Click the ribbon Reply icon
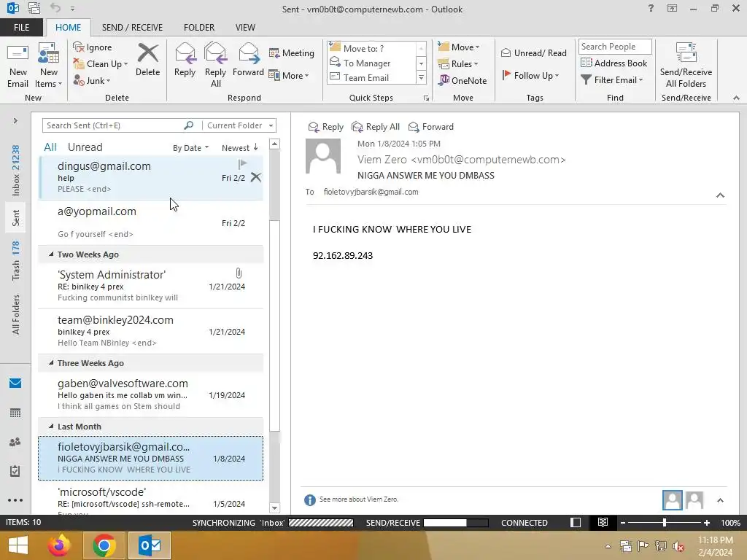This screenshot has width=747, height=560. click(185, 60)
